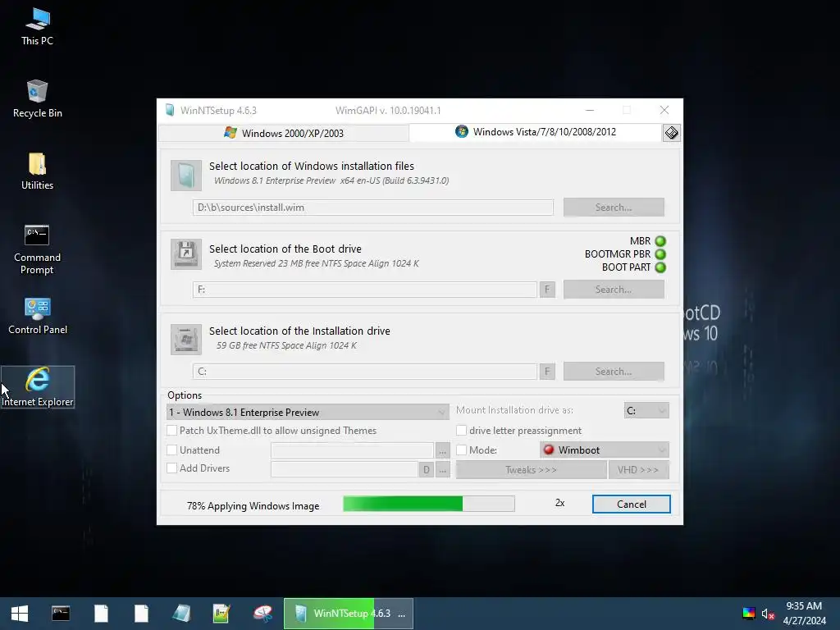
Task: Click the second blank document taskbar icon
Action: [x=141, y=614]
